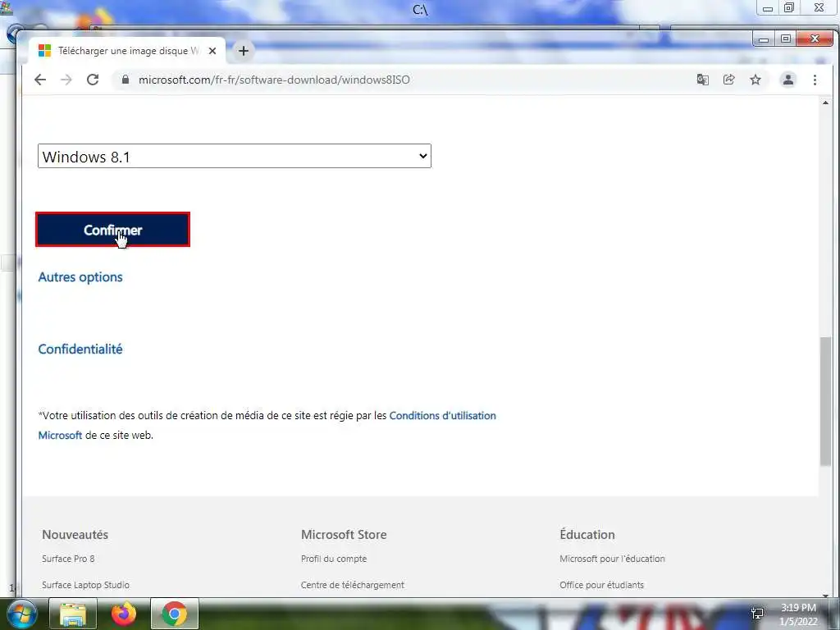Click the padlock site info icon
Viewport: 840px width, 630px height.
126,80
